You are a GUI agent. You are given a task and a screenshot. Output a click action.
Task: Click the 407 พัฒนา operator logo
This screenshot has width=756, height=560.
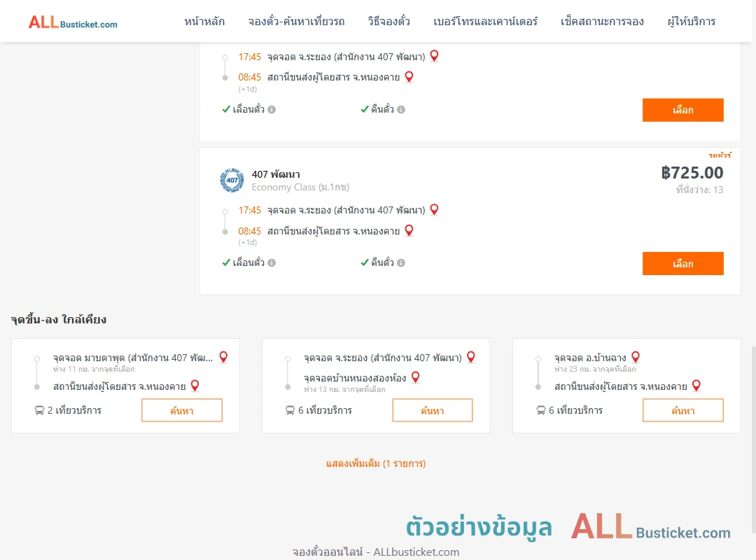pyautogui.click(x=232, y=181)
